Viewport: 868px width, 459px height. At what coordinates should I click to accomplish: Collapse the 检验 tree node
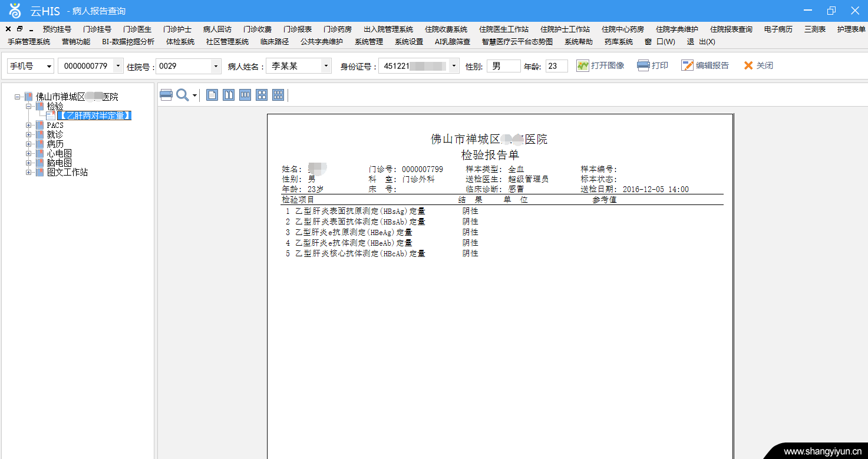(x=28, y=106)
